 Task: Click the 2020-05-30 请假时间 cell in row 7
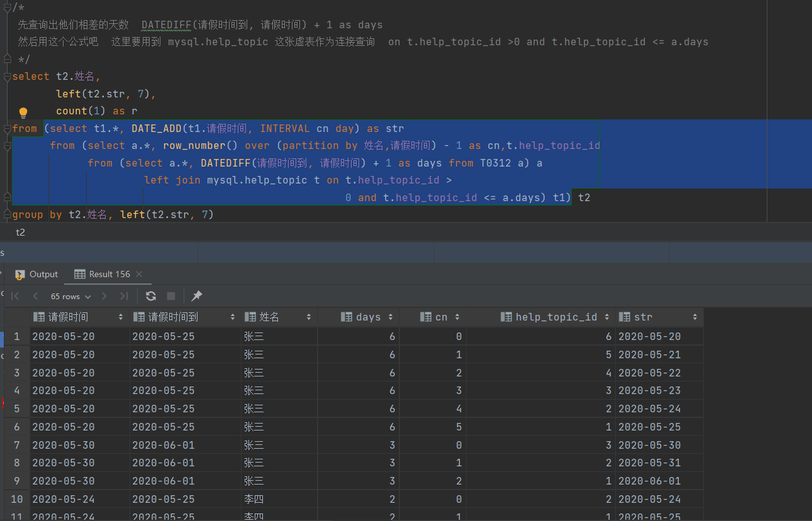[x=79, y=445]
